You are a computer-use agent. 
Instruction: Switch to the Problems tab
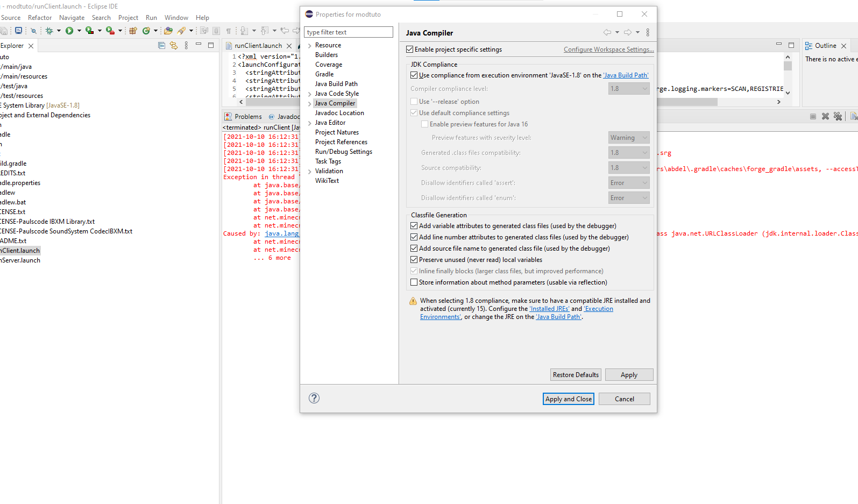coord(247,117)
